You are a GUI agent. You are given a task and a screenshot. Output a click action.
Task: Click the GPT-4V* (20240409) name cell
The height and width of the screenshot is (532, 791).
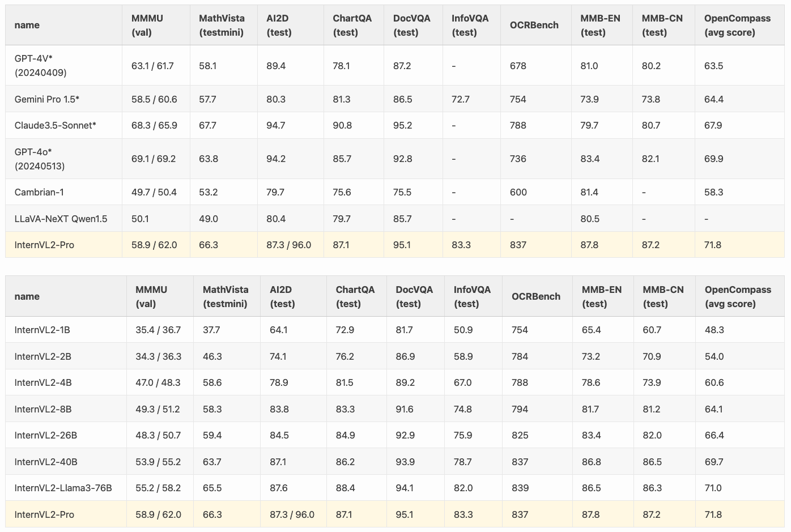coord(40,66)
